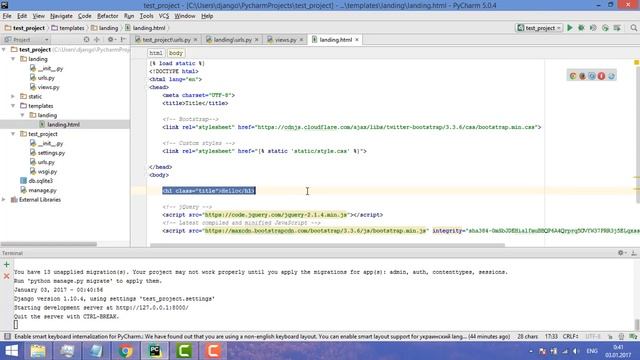
Task: Collapse the landing app folder
Action: 13,59
